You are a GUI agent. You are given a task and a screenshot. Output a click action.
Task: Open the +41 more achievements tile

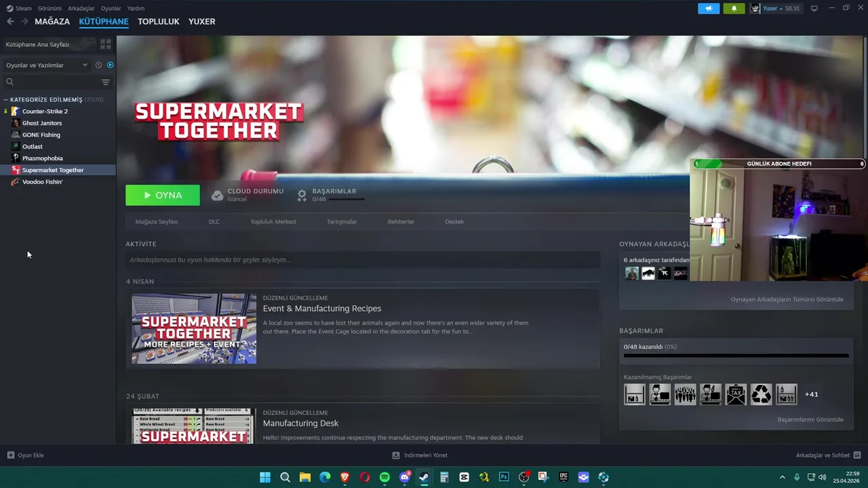(811, 394)
